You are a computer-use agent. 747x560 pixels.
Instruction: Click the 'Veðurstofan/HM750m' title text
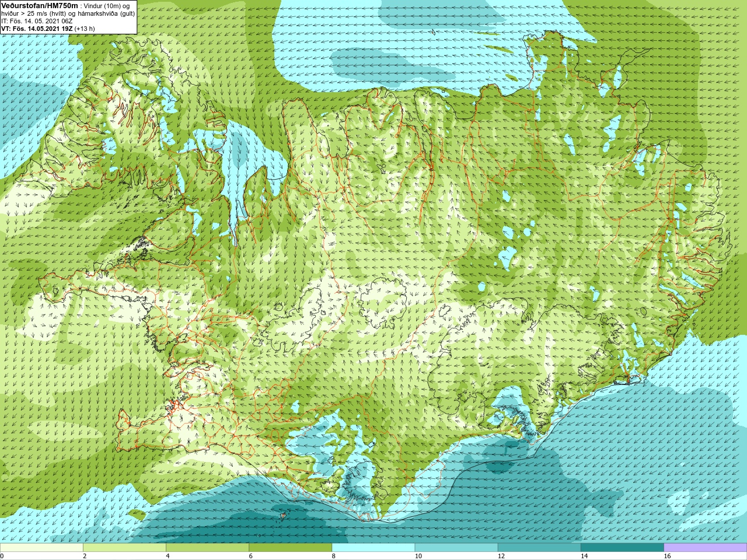[40, 5]
